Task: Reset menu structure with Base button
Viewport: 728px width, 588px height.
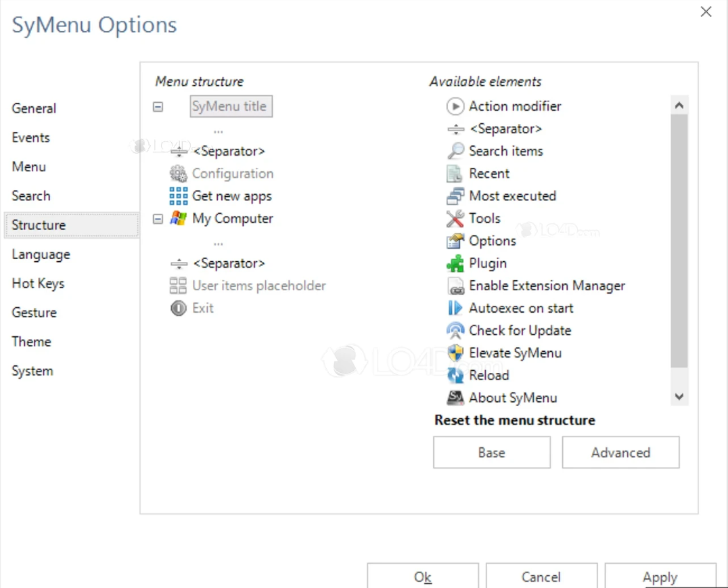Action: (491, 453)
